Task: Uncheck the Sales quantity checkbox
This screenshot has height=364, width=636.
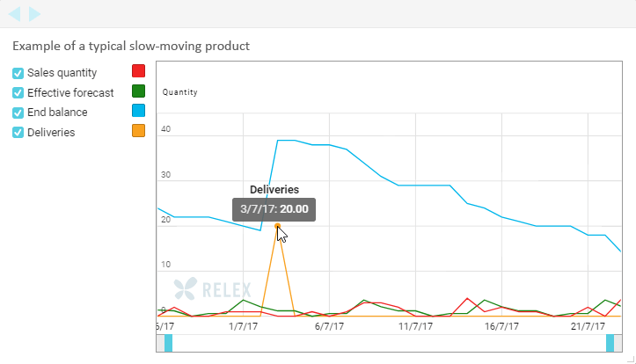Action: [18, 73]
